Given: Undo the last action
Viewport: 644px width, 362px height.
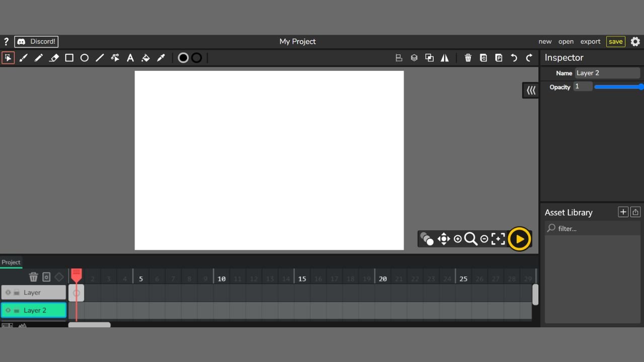Looking at the screenshot, I should tap(514, 58).
